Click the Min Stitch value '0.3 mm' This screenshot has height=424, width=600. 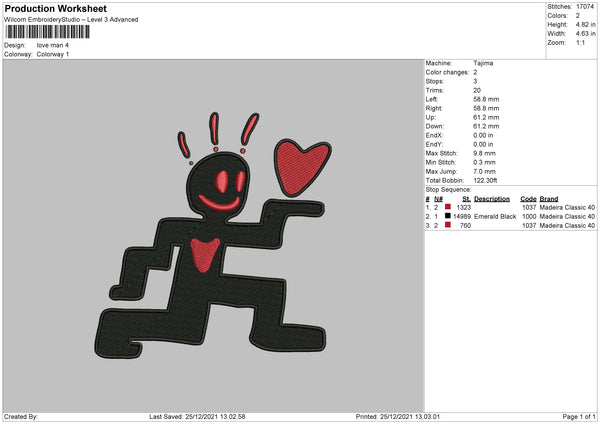pos(484,162)
